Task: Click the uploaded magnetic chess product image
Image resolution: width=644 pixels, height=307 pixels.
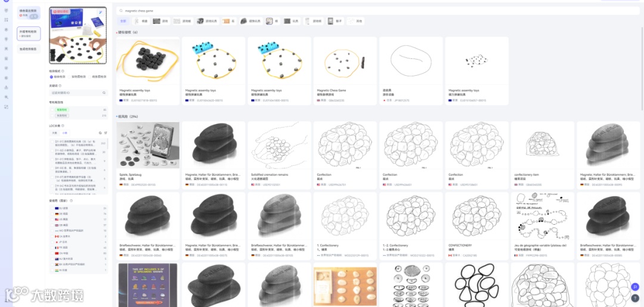Action: click(78, 35)
